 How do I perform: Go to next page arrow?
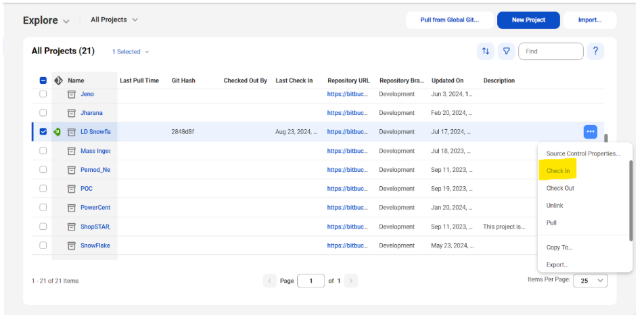pos(350,281)
